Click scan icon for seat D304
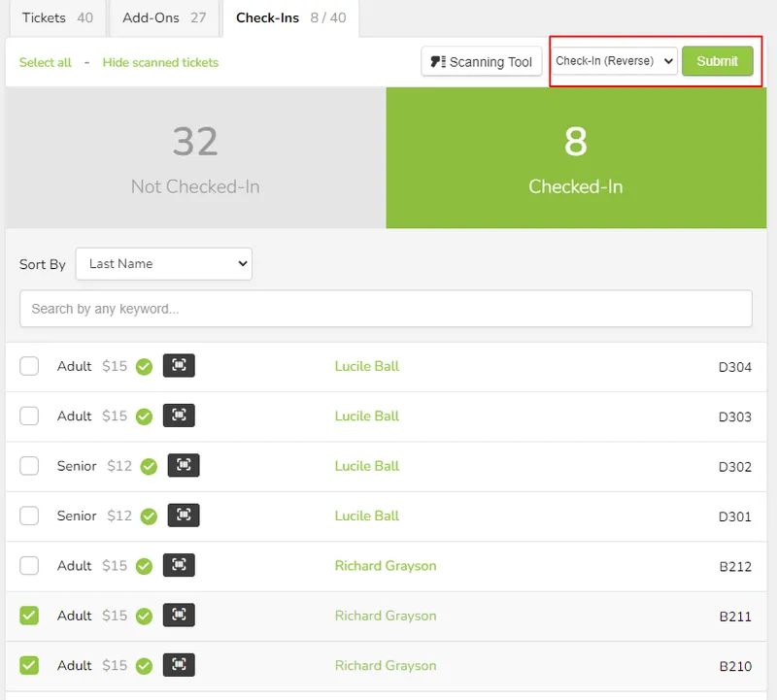Image resolution: width=777 pixels, height=700 pixels. [179, 366]
